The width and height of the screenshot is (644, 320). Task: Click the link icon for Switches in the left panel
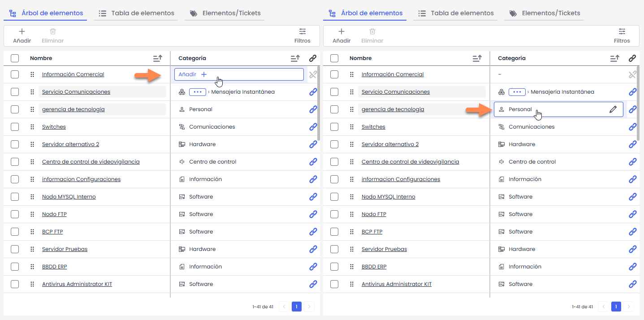tap(313, 127)
